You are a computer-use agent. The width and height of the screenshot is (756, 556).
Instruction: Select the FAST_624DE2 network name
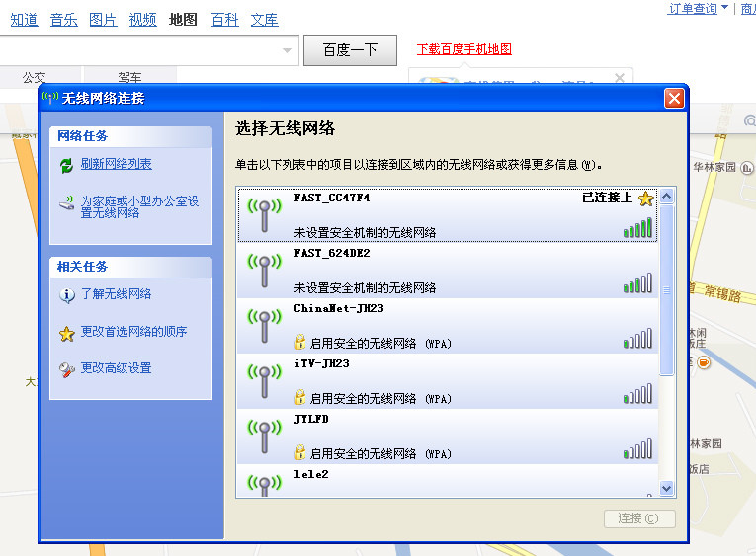click(332, 253)
